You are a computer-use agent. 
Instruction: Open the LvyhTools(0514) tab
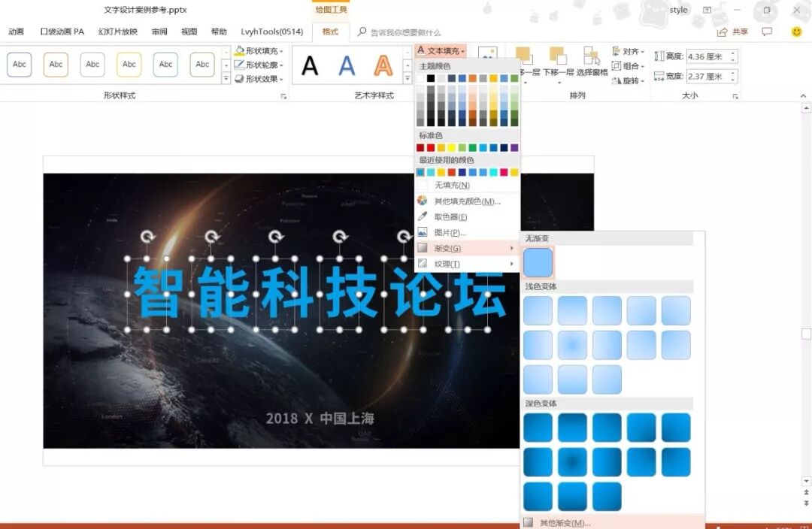coord(272,32)
